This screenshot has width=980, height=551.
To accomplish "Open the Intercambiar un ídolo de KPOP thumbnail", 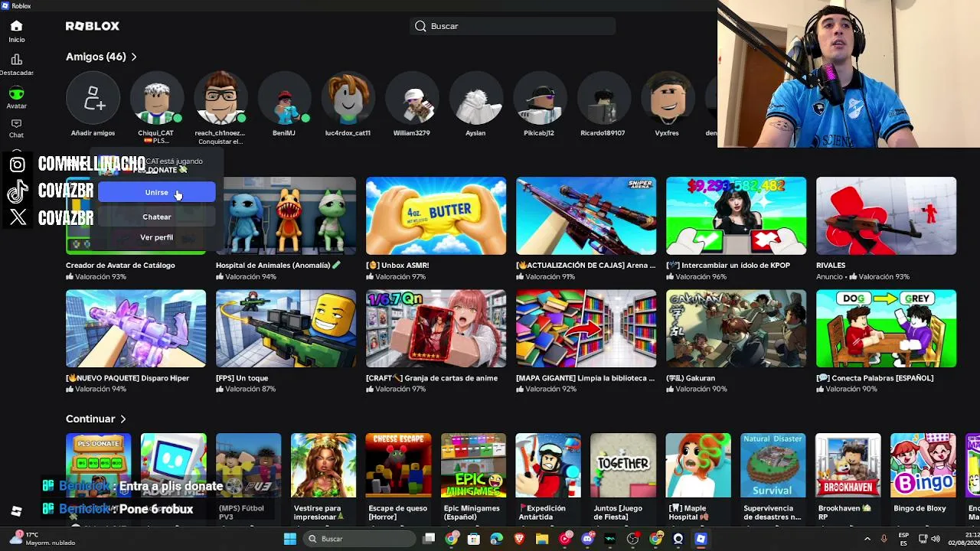I will pos(736,216).
